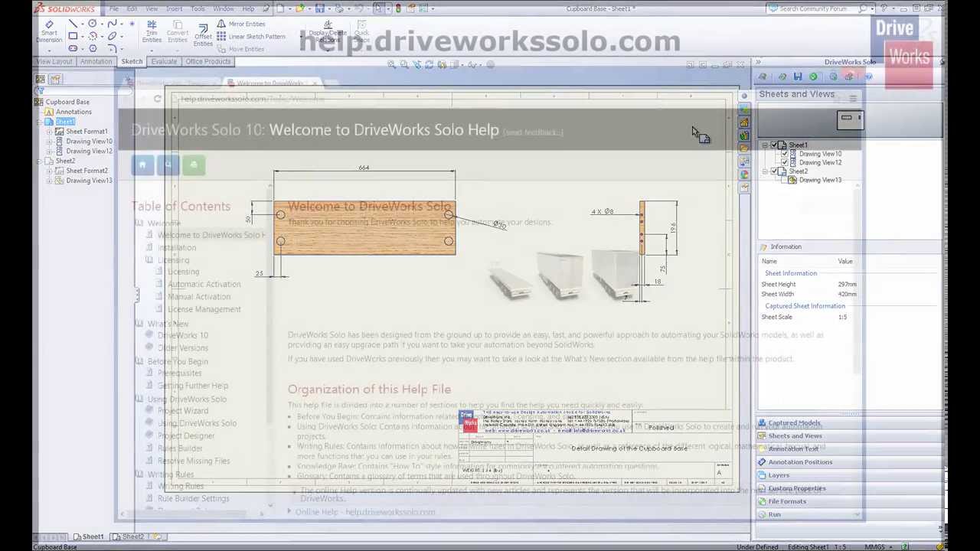The height and width of the screenshot is (551, 980).
Task: Click the Move Entities tool
Action: (240, 48)
